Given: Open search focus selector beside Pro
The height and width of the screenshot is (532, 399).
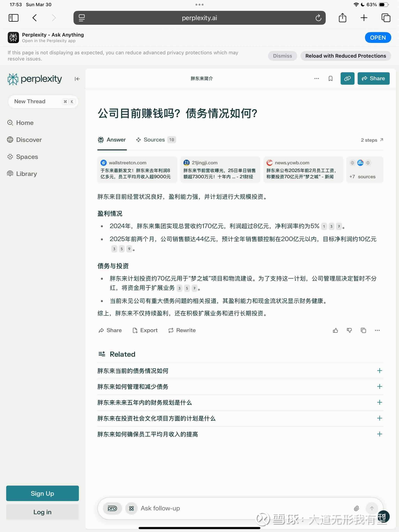Looking at the screenshot, I should [131, 508].
